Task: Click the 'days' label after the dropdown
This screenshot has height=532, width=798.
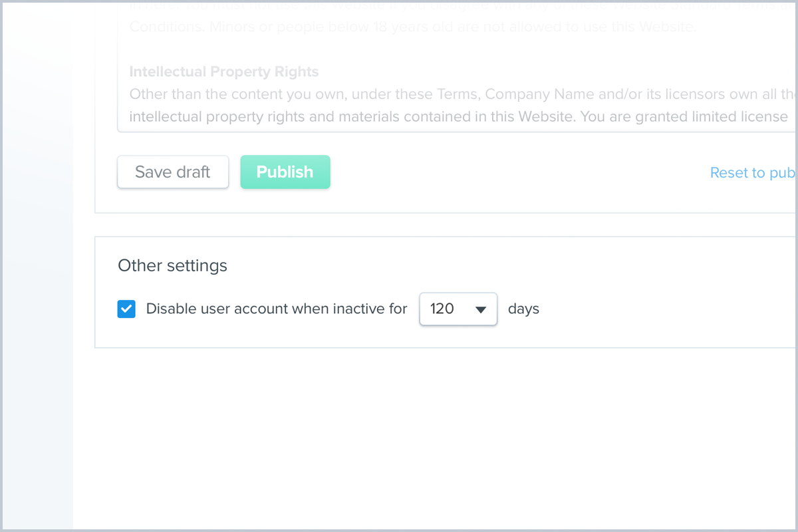Action: pyautogui.click(x=523, y=309)
